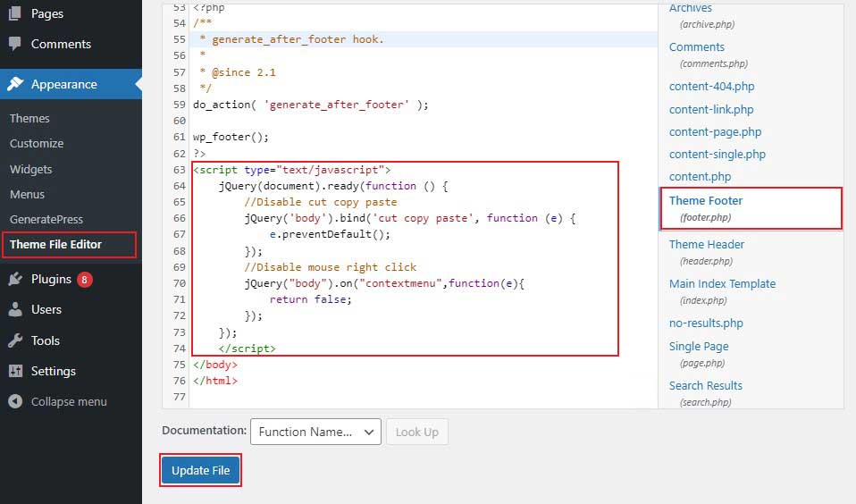The height and width of the screenshot is (504, 856).
Task: Click the Settings sliders icon
Action: pos(15,372)
